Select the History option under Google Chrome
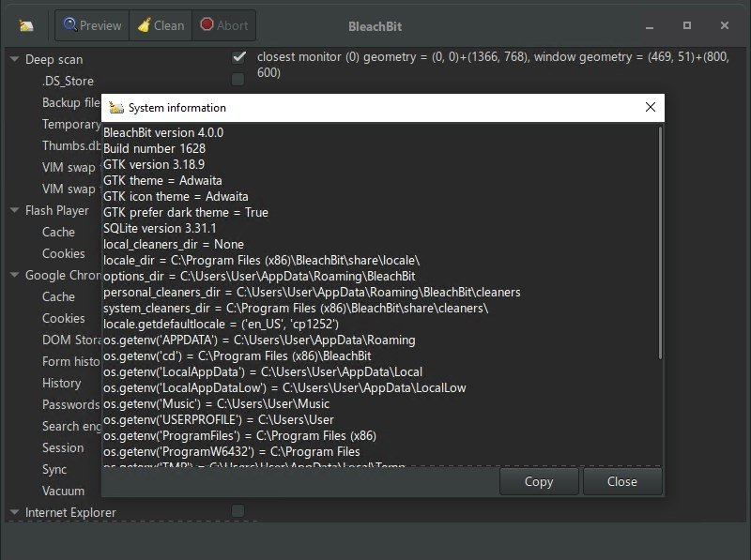Viewport: 751px width, 560px height. click(x=62, y=383)
